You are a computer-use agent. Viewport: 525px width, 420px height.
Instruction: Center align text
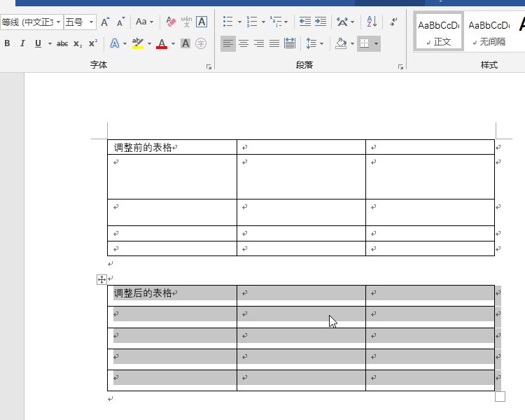244,43
